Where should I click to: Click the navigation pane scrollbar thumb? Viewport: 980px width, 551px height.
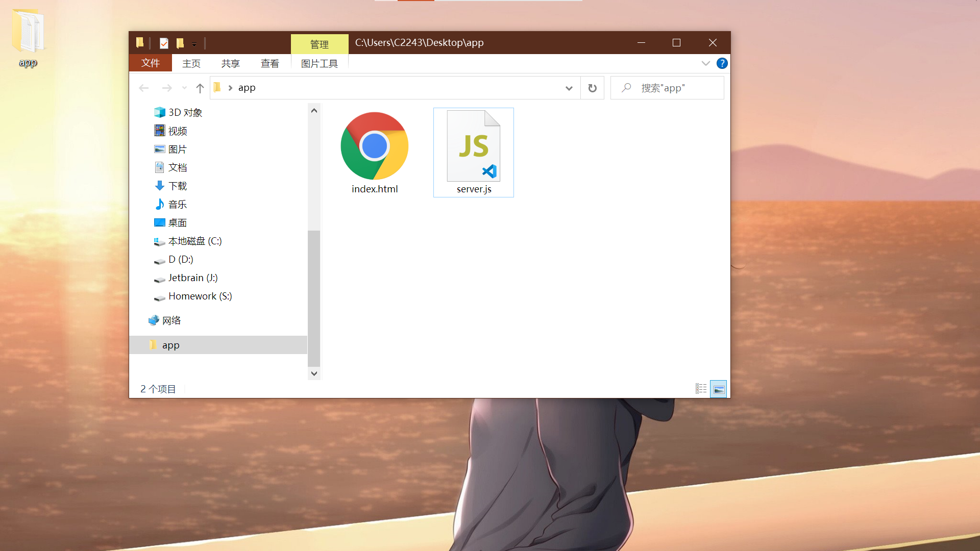pos(314,298)
